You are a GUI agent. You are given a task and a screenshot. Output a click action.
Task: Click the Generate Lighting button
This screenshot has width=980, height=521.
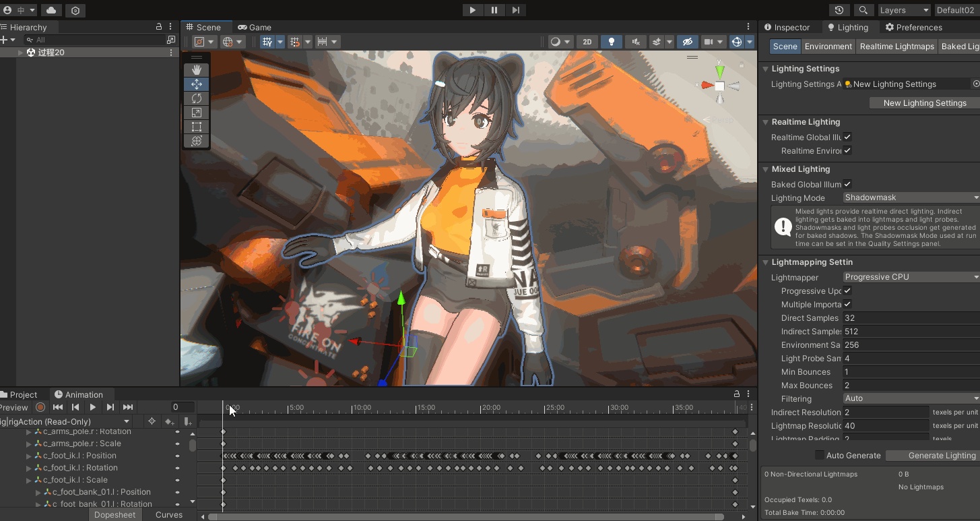click(x=933, y=456)
